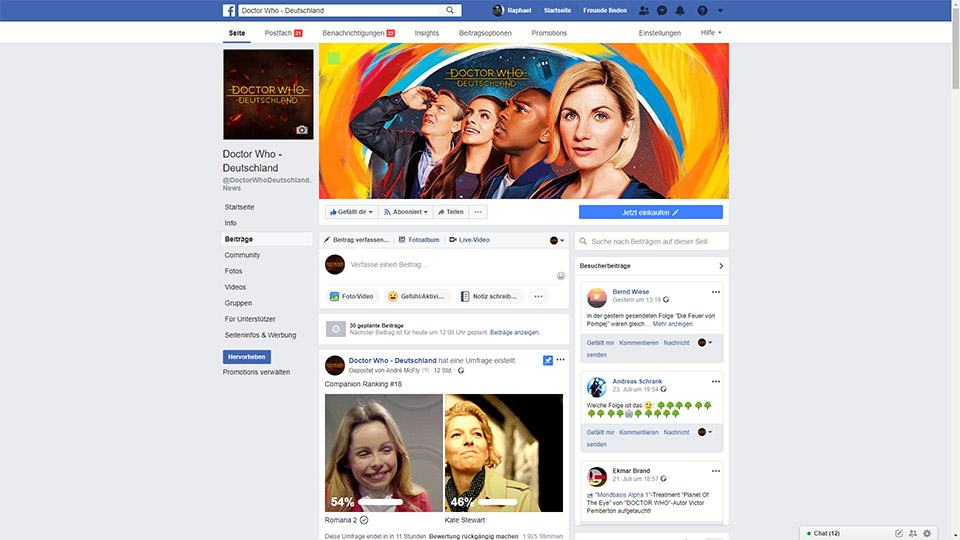Vote for Romana 2 in poll

(x=383, y=452)
